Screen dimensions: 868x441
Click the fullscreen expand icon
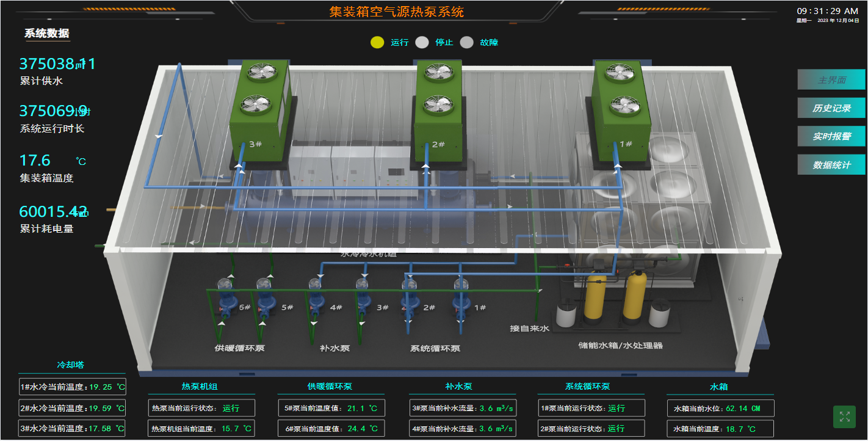click(845, 417)
